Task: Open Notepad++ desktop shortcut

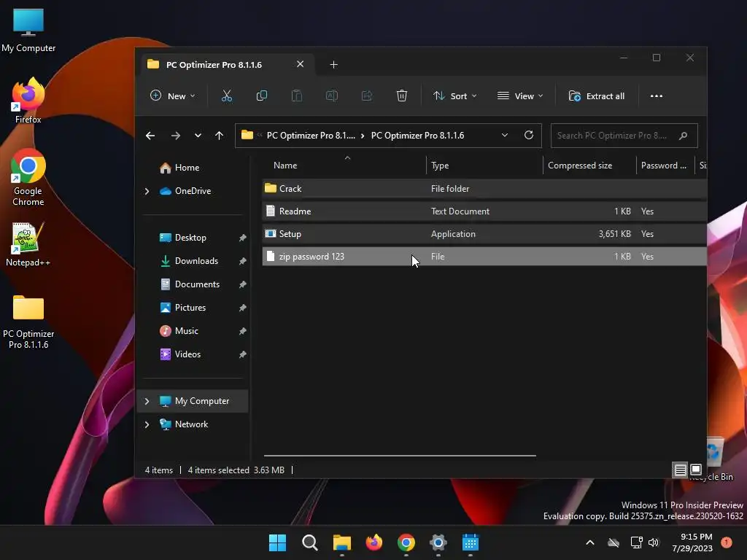Action: point(28,245)
